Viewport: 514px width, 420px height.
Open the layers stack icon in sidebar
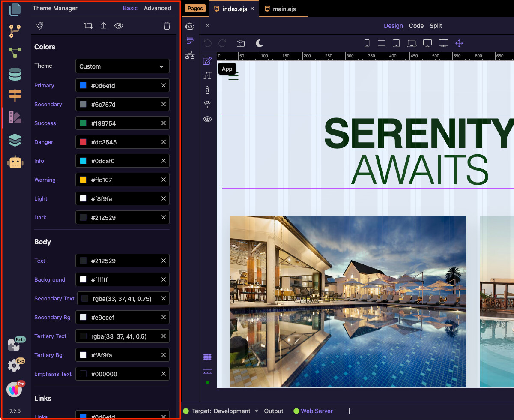coord(15,140)
